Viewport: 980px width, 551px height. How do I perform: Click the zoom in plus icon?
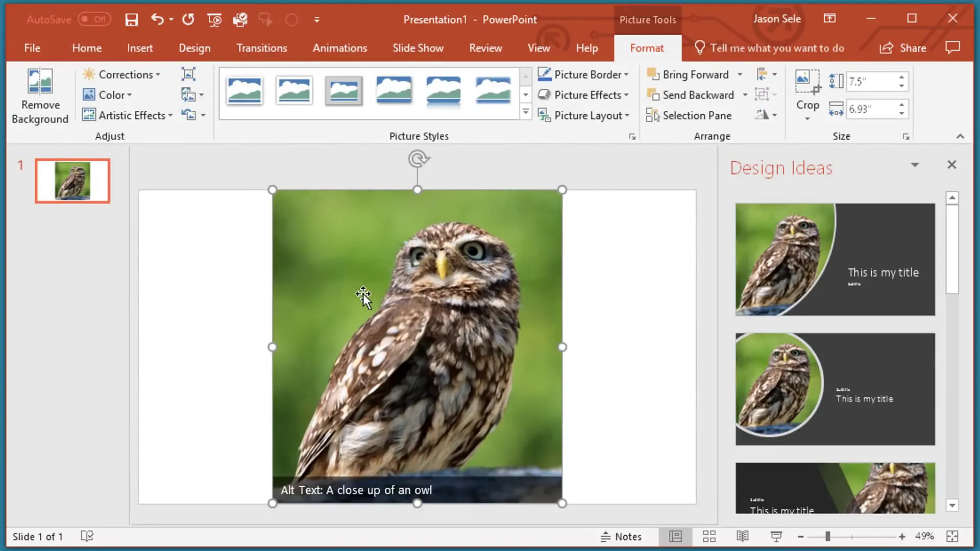pos(902,537)
